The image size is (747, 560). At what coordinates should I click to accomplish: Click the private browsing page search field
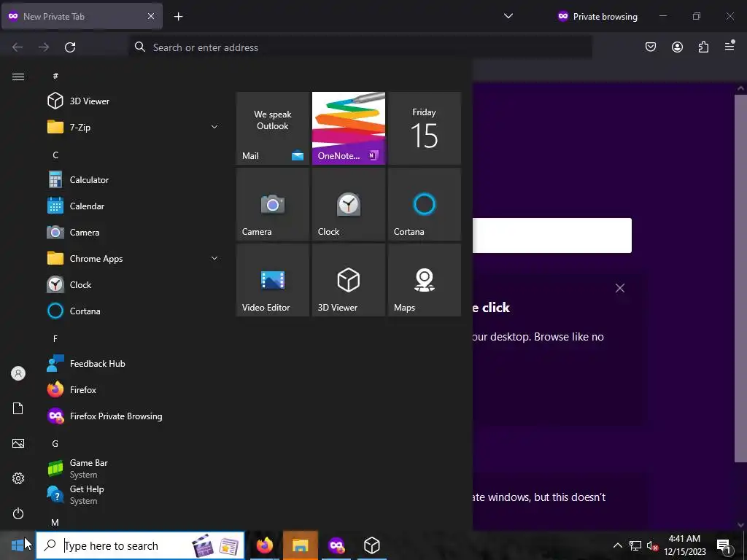[x=551, y=236]
